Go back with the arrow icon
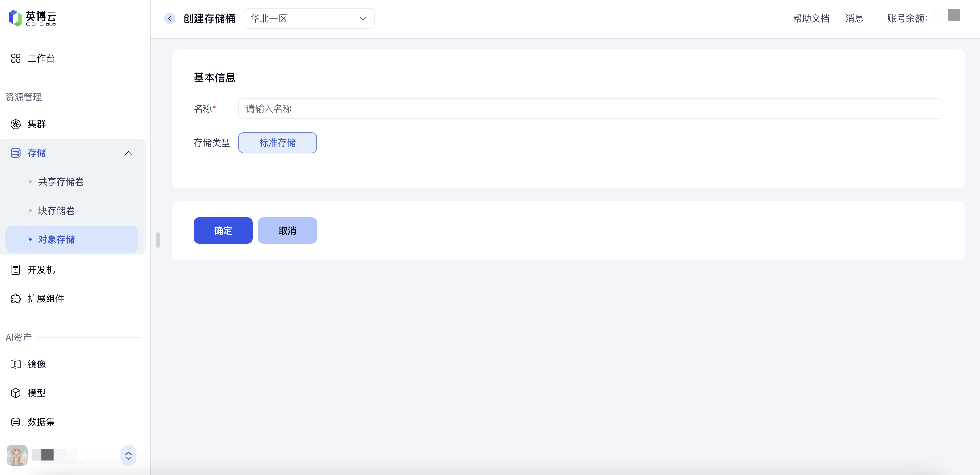The image size is (980, 475). pos(170,18)
